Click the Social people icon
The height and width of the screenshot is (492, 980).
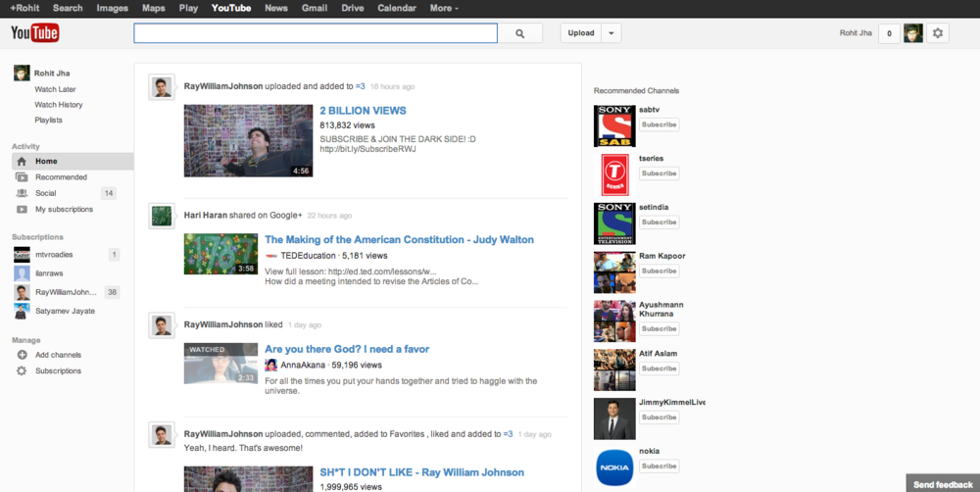click(22, 193)
